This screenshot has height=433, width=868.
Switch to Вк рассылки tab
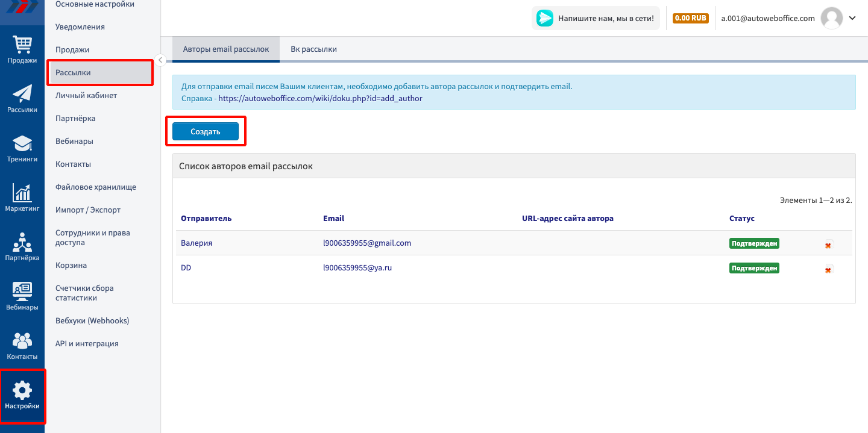313,49
